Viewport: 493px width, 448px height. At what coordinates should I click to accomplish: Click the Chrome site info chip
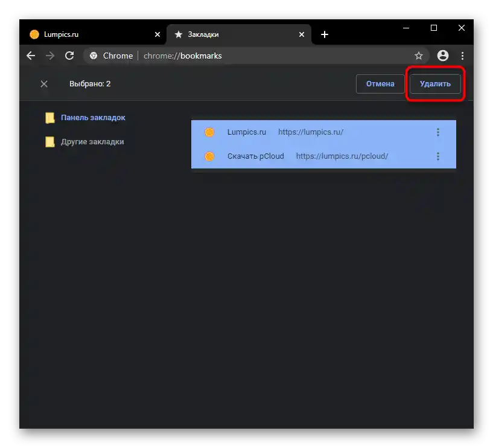coord(112,56)
